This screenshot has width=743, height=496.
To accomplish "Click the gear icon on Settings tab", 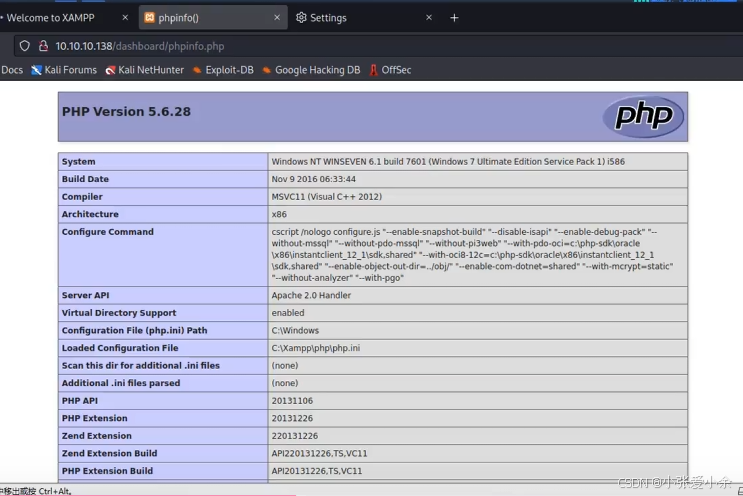I will click(301, 18).
